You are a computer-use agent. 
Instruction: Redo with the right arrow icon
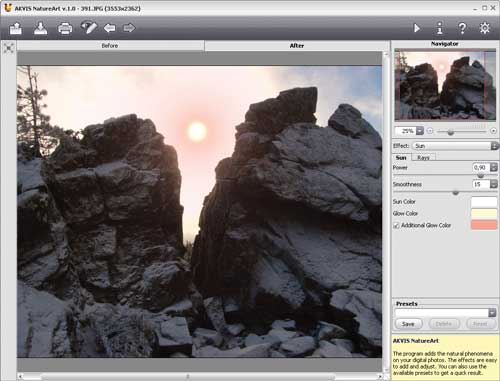point(129,28)
